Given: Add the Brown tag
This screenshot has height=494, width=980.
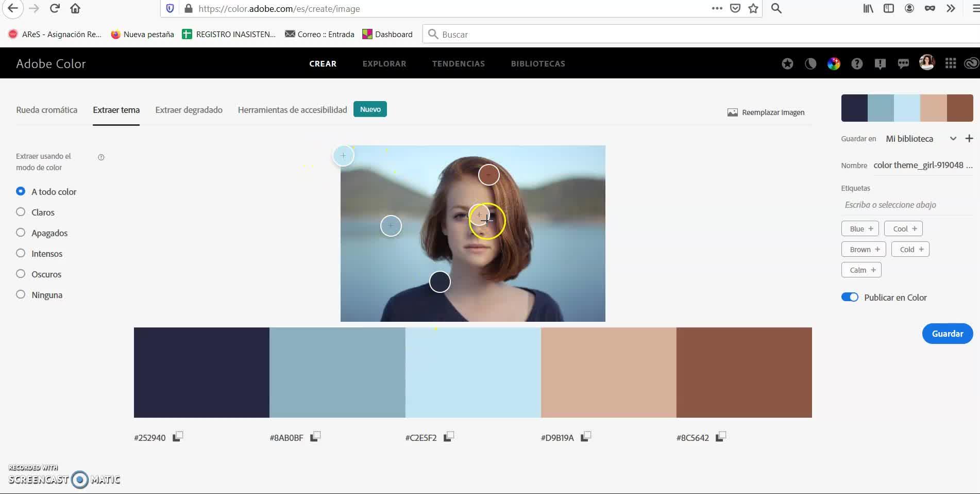Looking at the screenshot, I should [864, 250].
